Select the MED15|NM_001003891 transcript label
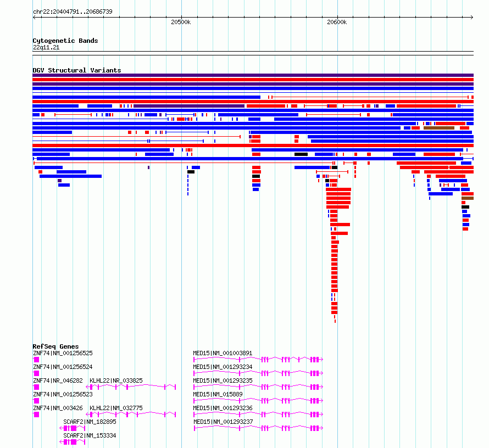The width and height of the screenshot is (489, 448). tap(223, 353)
